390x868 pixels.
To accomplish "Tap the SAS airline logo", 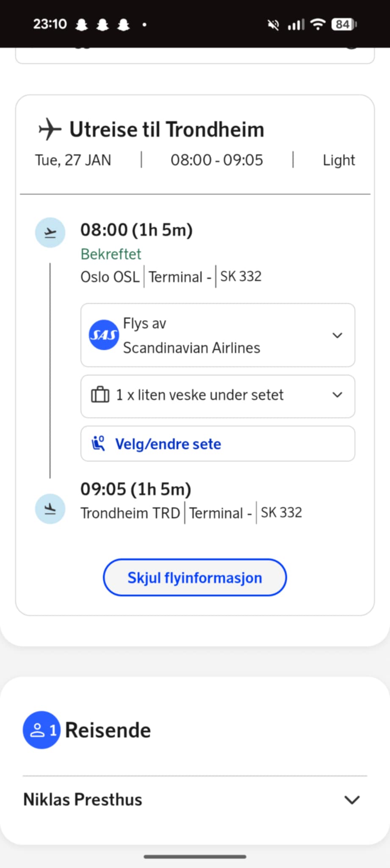I will 104,335.
